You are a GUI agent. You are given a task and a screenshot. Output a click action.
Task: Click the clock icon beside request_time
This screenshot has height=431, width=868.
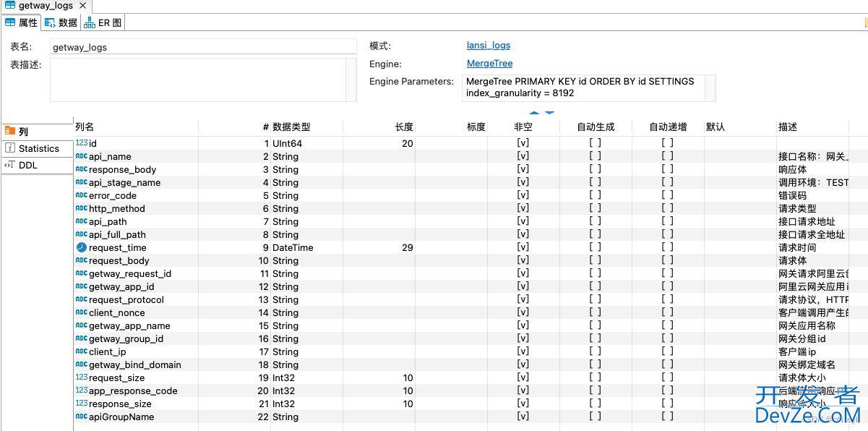coord(81,247)
